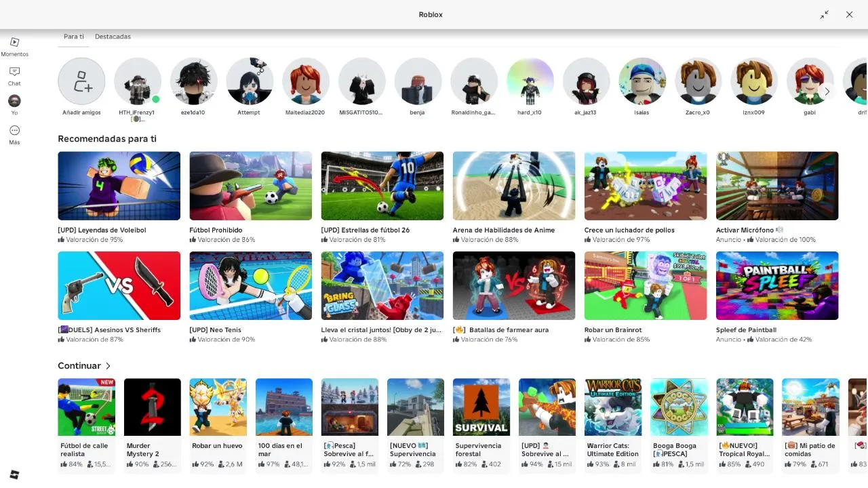Close the Roblox window
Viewport: 868px width, 488px height.
(x=849, y=14)
